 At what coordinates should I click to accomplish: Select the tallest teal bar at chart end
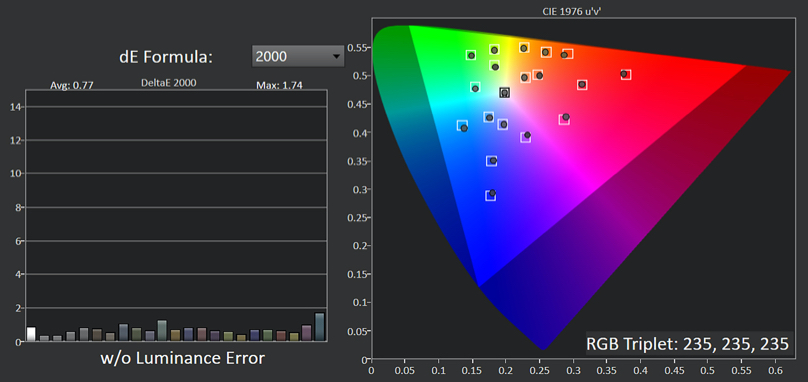pos(319,327)
